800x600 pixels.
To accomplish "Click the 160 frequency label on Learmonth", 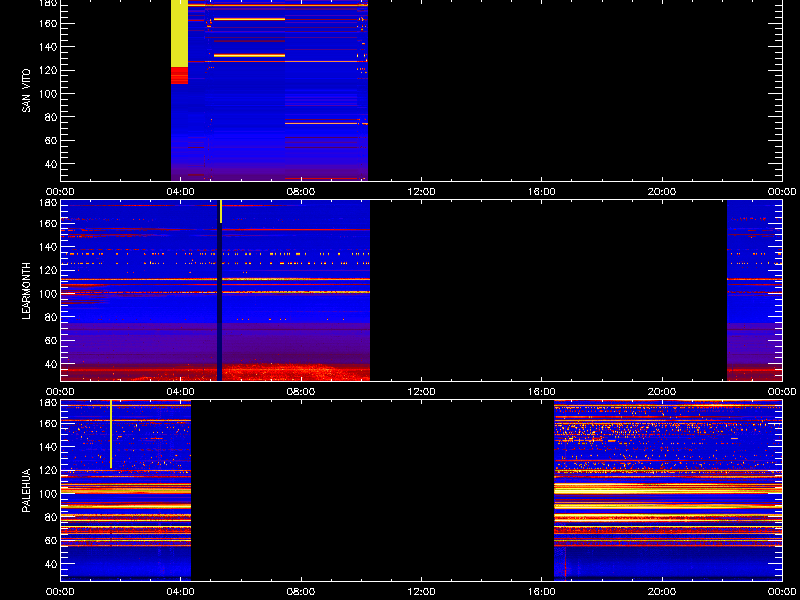I will (x=49, y=223).
